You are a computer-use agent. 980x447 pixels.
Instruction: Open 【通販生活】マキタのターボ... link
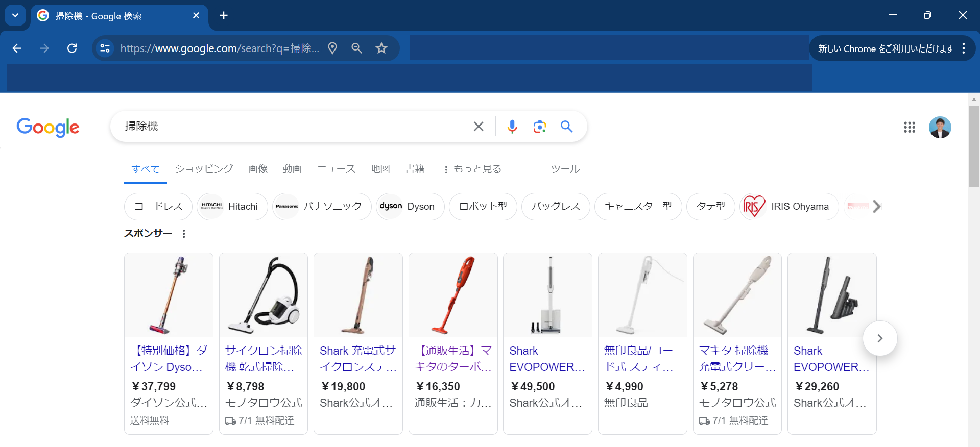click(x=453, y=359)
